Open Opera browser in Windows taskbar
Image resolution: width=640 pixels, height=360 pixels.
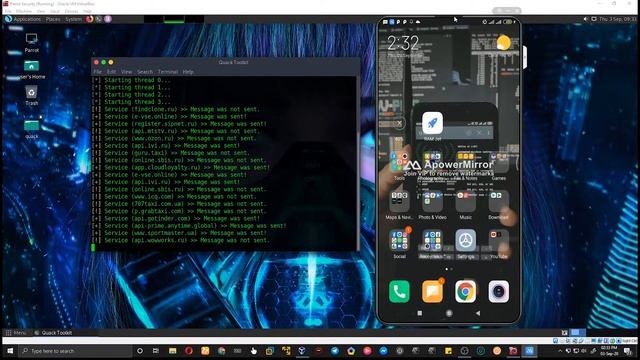189,351
